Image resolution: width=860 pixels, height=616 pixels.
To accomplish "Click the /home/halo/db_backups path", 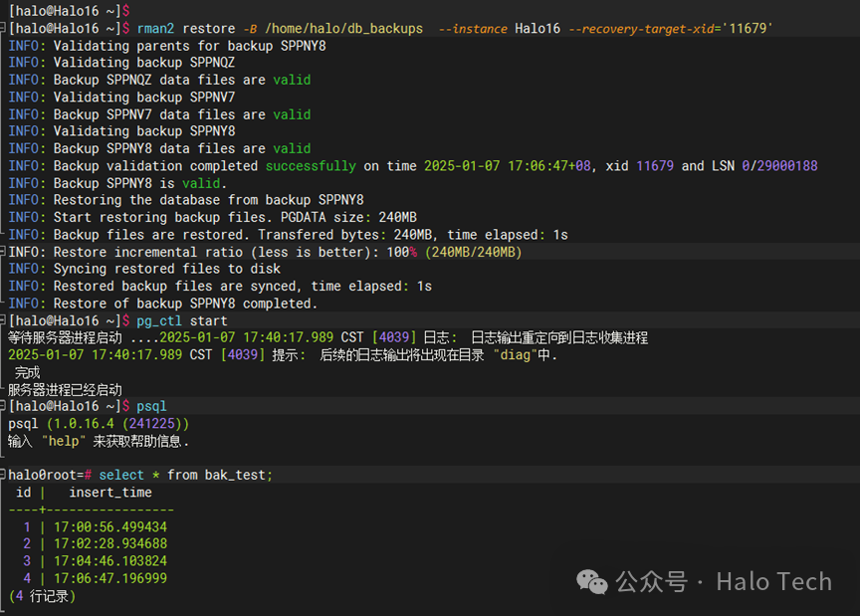I will tap(343, 29).
